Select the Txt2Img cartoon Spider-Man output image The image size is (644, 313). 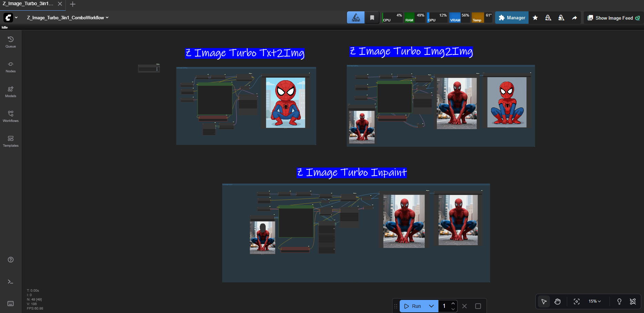pyautogui.click(x=286, y=103)
